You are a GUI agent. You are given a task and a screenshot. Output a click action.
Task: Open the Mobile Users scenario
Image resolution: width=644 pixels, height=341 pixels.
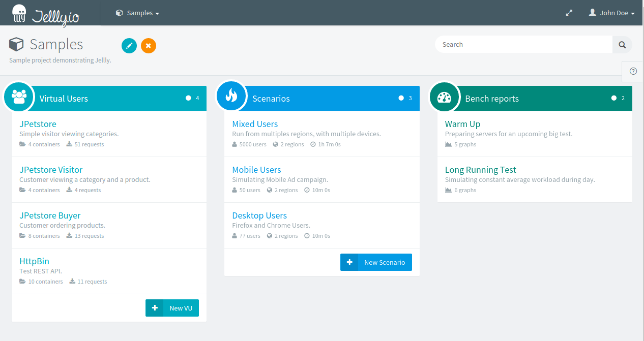point(256,170)
